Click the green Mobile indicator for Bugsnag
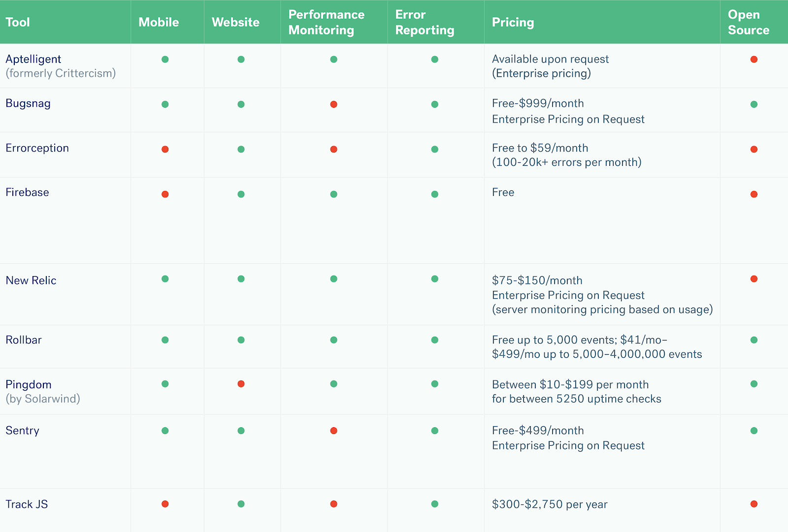Image resolution: width=788 pixels, height=532 pixels. tap(165, 104)
